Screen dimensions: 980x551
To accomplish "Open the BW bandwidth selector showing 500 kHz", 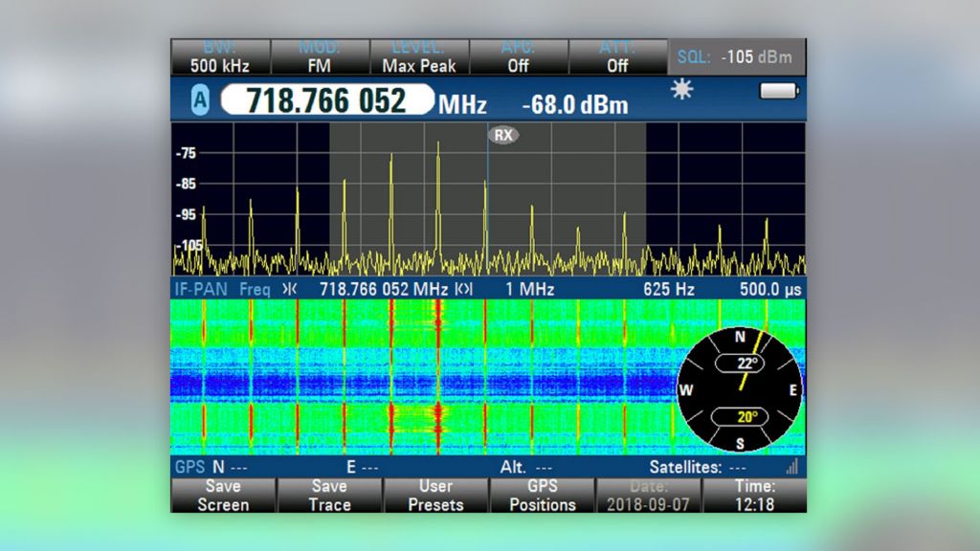I will (222, 55).
